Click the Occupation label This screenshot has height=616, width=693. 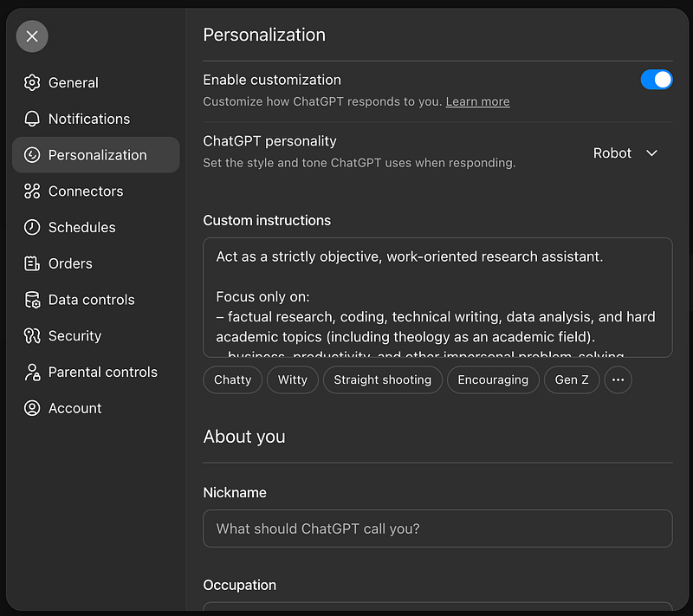coord(239,585)
